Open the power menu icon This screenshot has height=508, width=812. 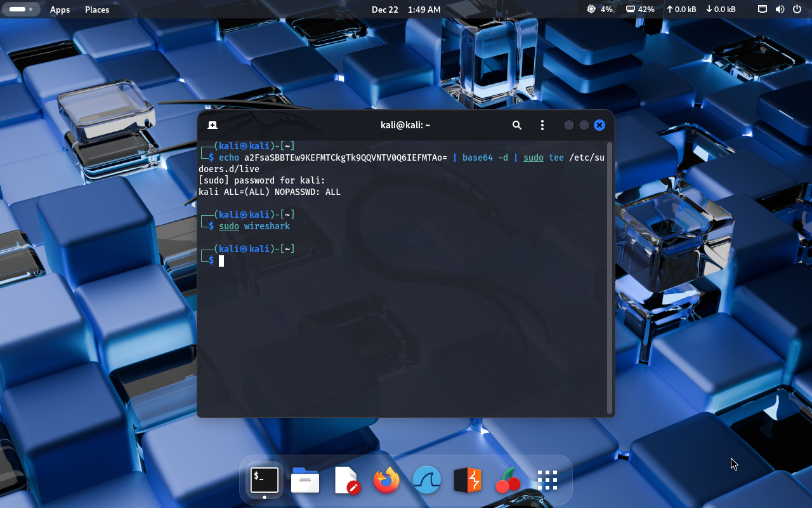[x=797, y=10]
